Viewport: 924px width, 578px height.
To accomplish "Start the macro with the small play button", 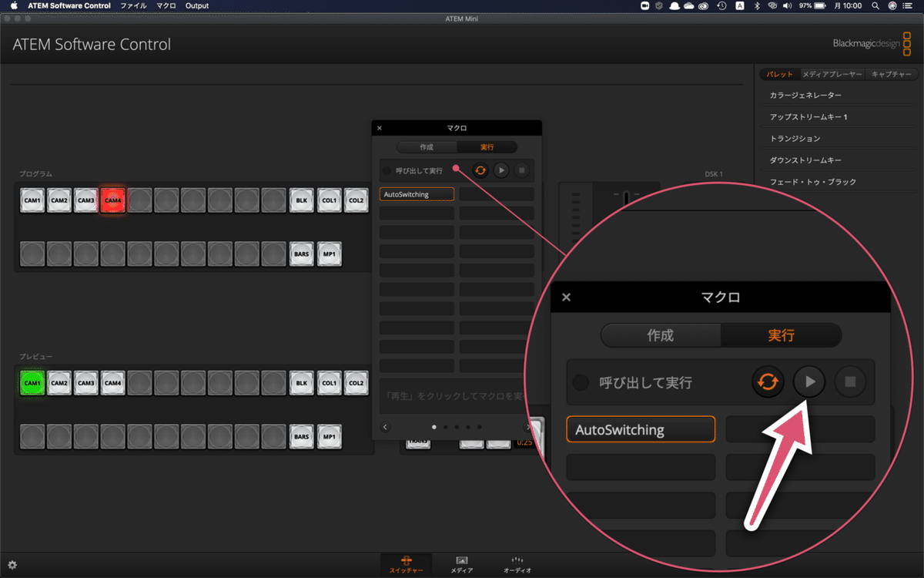I will point(500,170).
